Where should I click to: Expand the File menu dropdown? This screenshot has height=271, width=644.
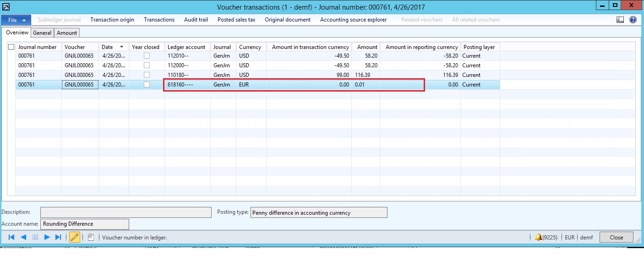point(16,20)
